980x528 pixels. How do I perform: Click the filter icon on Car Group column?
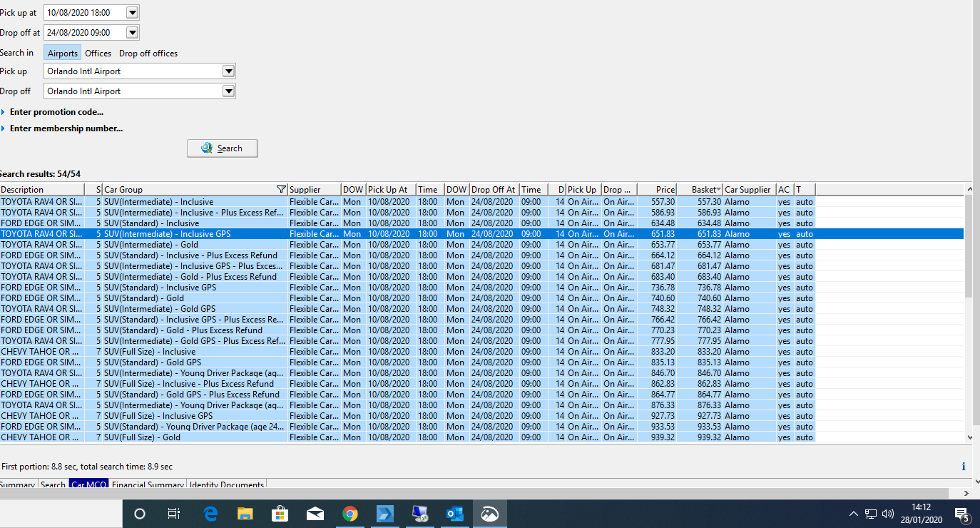[x=281, y=190]
